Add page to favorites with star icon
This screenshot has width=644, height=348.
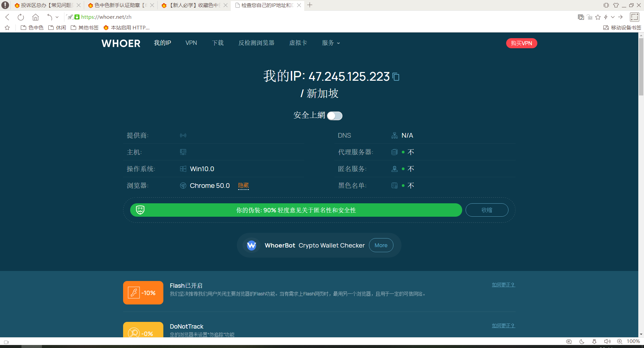(598, 17)
